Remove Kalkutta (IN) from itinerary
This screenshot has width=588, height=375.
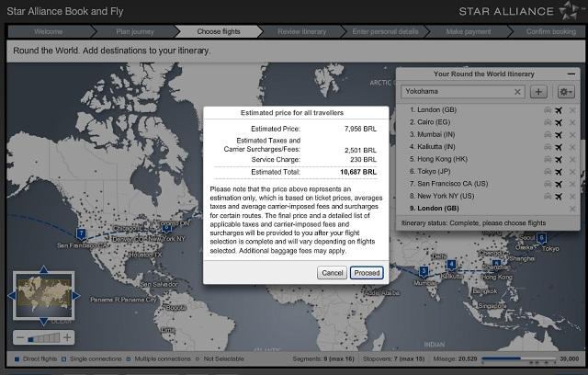point(572,147)
